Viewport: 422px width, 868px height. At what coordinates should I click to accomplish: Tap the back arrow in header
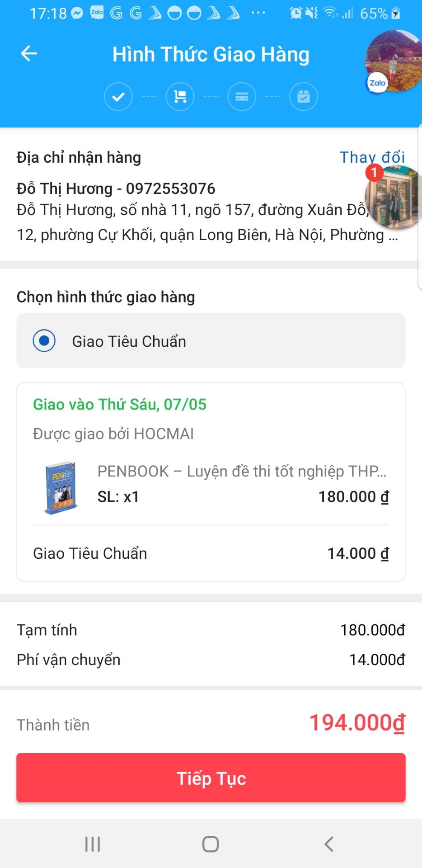click(29, 54)
